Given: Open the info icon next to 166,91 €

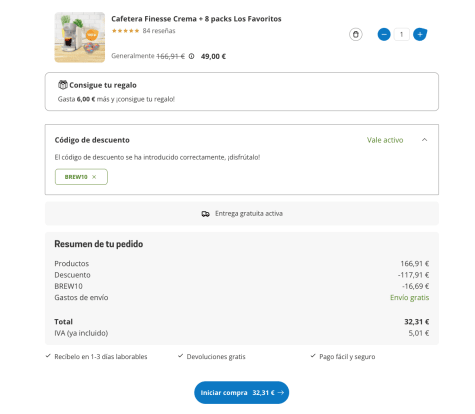Looking at the screenshot, I should (x=191, y=56).
